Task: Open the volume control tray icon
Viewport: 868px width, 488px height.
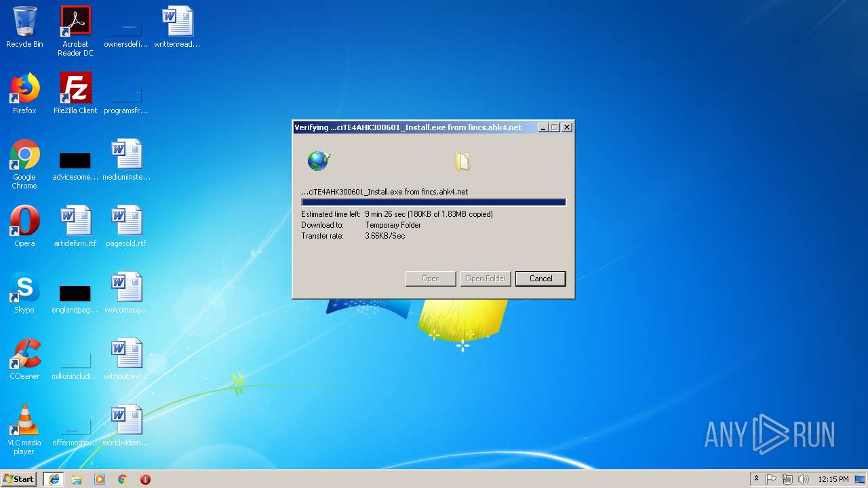Action: [803, 479]
